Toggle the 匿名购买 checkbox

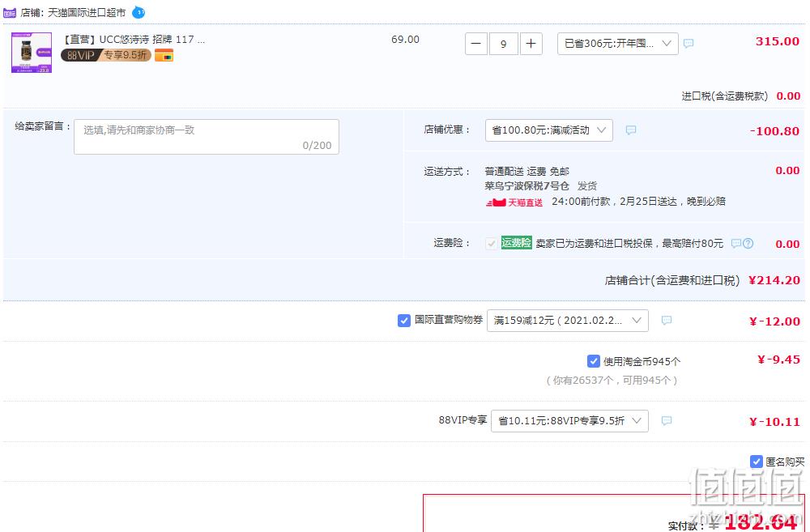[757, 462]
